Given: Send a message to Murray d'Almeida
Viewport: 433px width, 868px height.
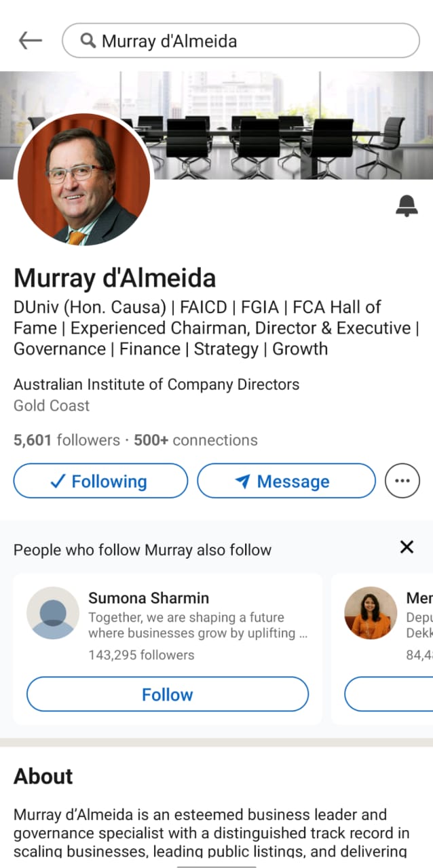Looking at the screenshot, I should [286, 481].
